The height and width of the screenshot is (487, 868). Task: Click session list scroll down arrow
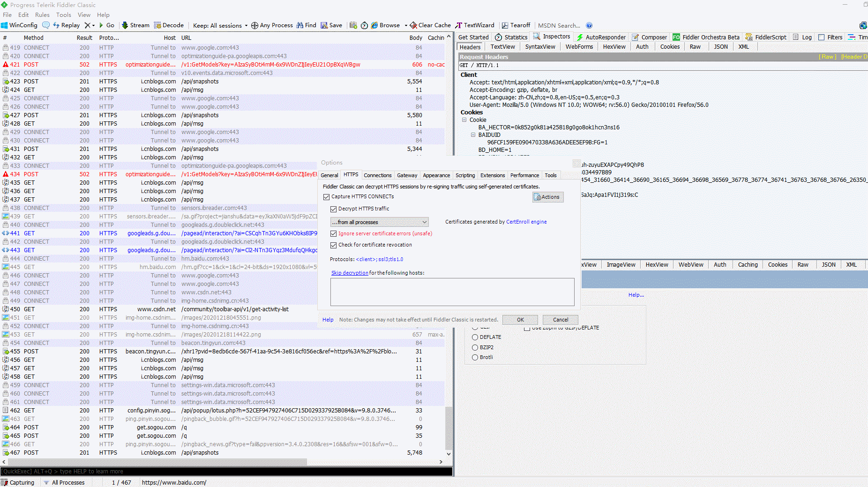(x=449, y=454)
